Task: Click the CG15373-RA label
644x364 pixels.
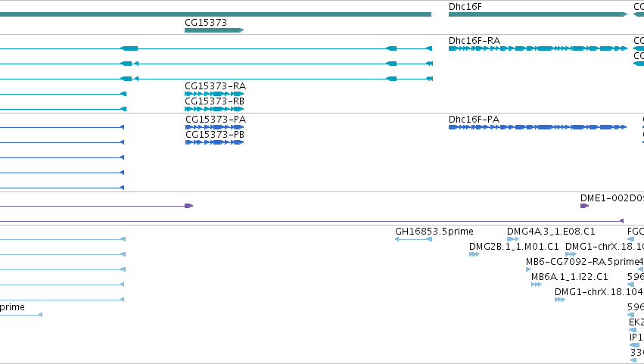Action: (x=215, y=86)
